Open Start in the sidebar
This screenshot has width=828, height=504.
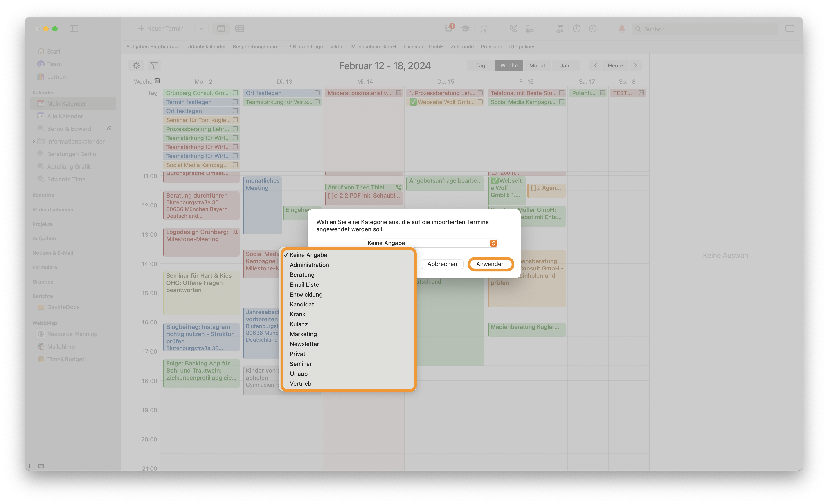(x=54, y=51)
